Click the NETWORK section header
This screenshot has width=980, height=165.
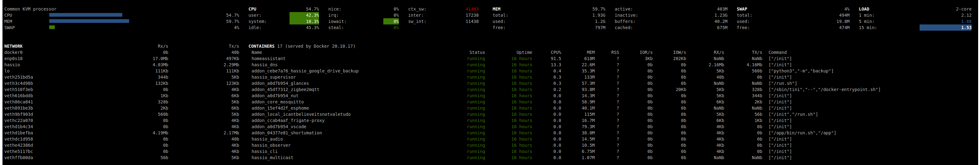(x=13, y=46)
